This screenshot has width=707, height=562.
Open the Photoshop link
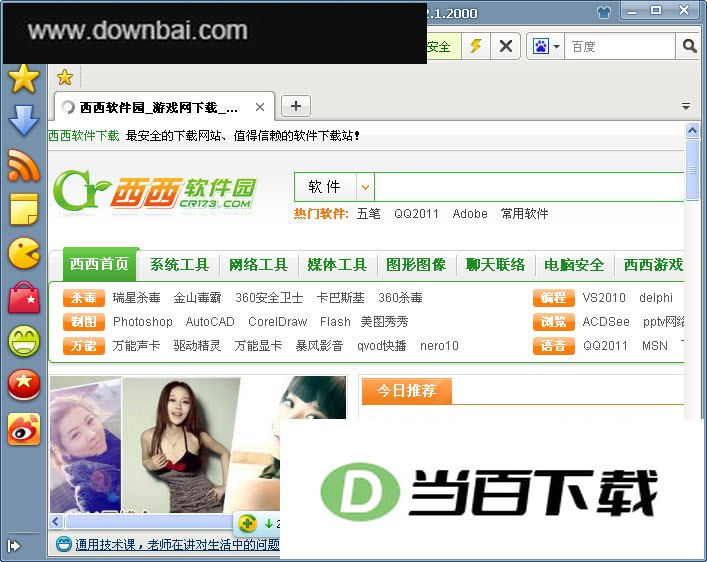142,322
